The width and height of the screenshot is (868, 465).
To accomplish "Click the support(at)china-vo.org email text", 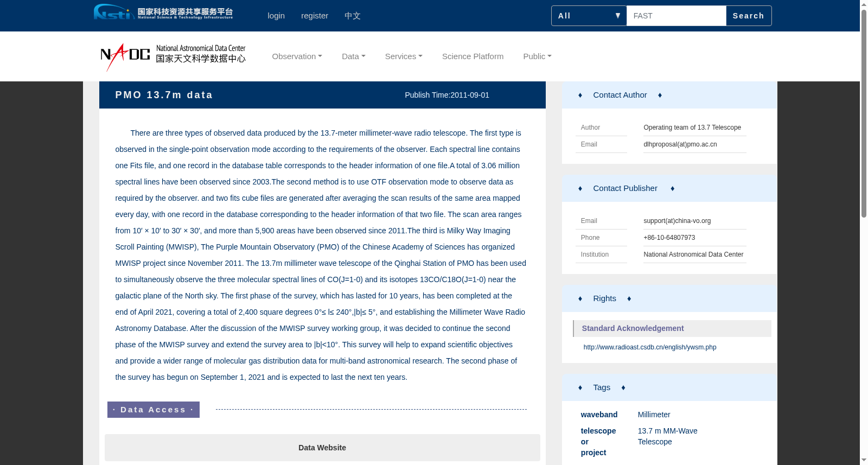I will tap(677, 221).
